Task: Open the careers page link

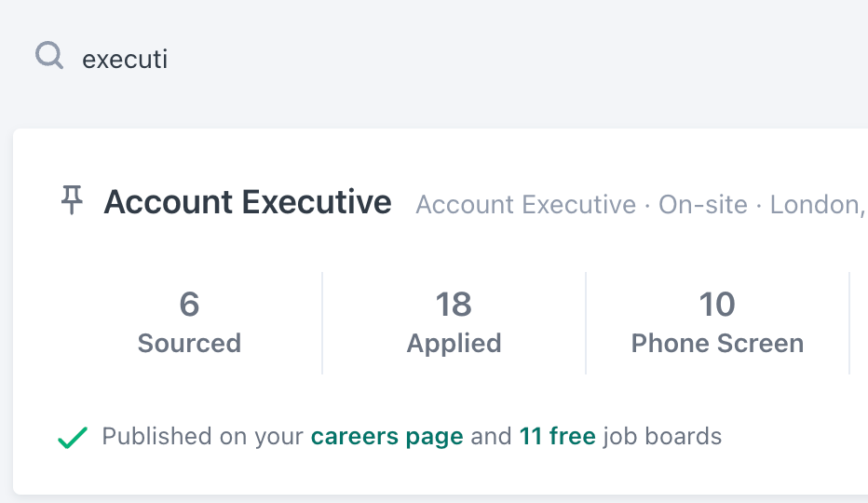Action: click(x=387, y=436)
